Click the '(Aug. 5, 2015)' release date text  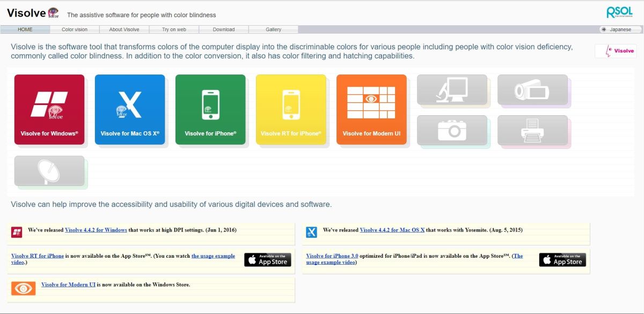[505, 230]
